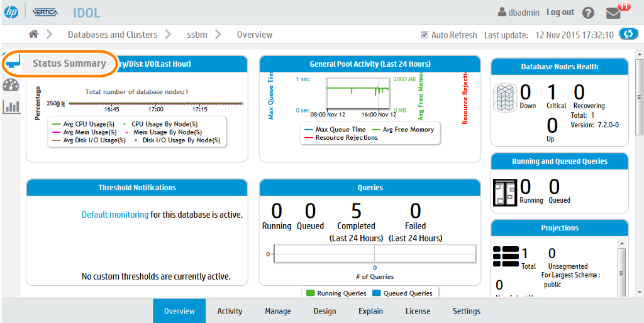Image resolution: width=644 pixels, height=323 pixels.
Task: Click the home icon in breadcrumb
Action: click(33, 35)
